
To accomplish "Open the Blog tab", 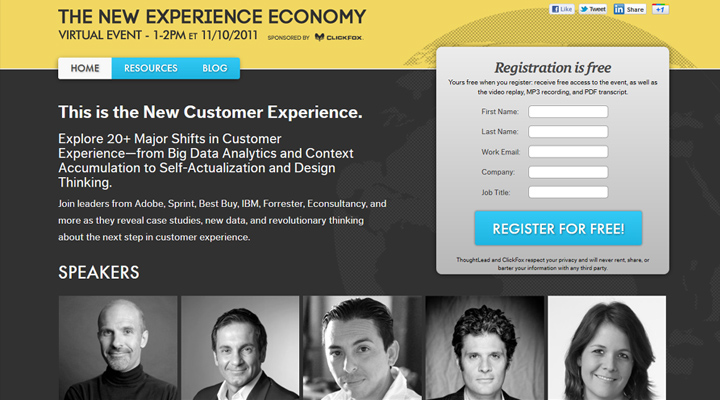I will click(214, 68).
